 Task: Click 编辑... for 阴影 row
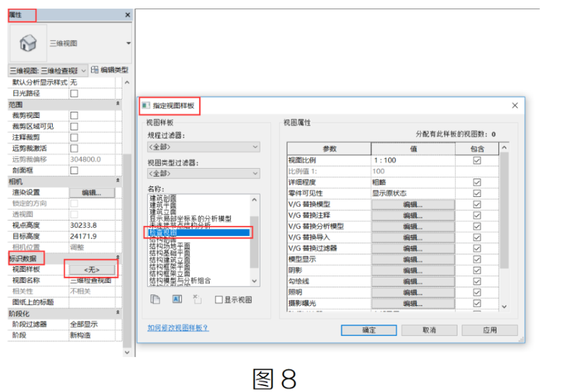pyautogui.click(x=413, y=270)
